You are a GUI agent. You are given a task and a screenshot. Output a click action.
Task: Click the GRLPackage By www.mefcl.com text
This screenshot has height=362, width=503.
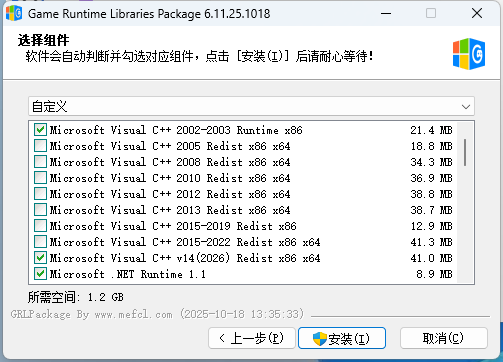[x=157, y=314]
